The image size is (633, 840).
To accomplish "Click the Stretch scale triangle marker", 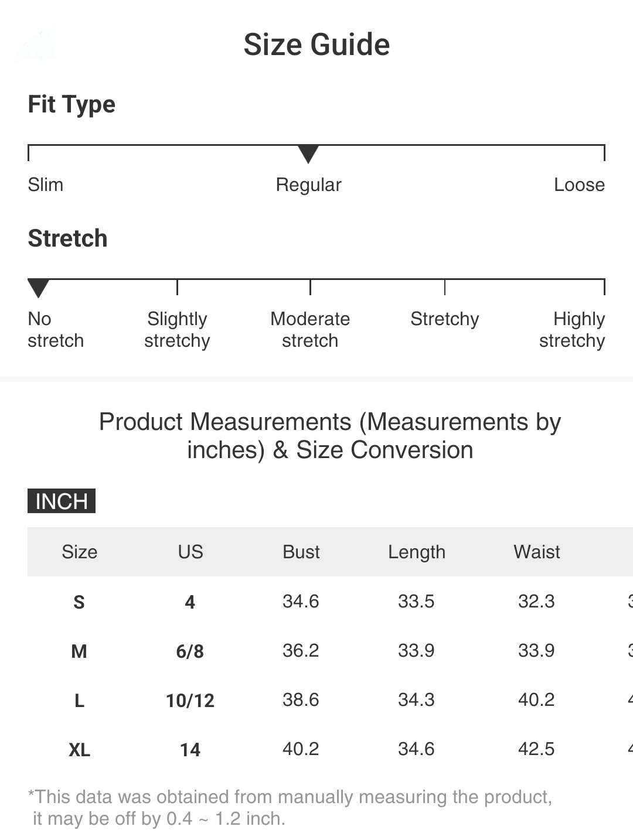I will coord(39,288).
